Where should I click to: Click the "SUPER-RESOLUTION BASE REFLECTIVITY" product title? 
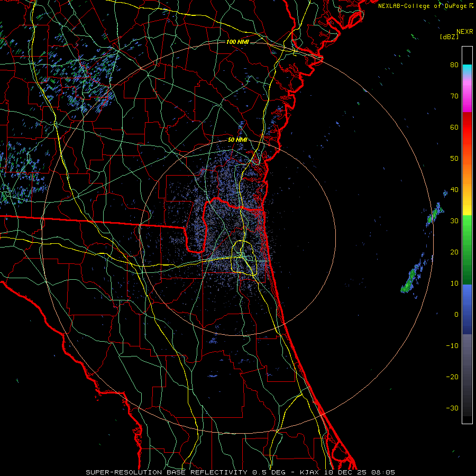coord(167,472)
